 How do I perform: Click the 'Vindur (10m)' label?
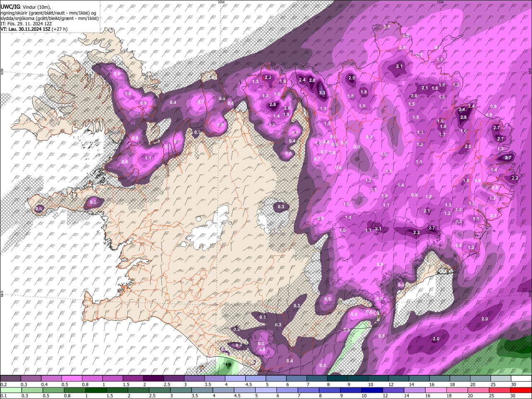pos(36,7)
